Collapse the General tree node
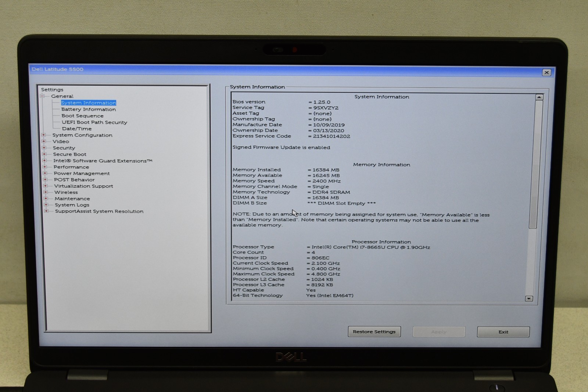Screen dimensions: 588x392 click(42, 96)
